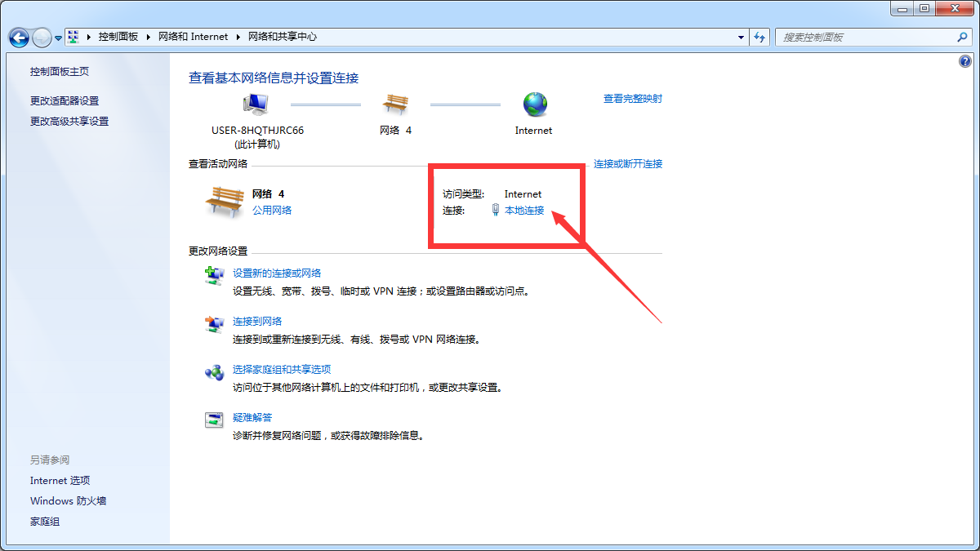Open 疑难解答 link
The width and height of the screenshot is (980, 551).
tap(252, 418)
